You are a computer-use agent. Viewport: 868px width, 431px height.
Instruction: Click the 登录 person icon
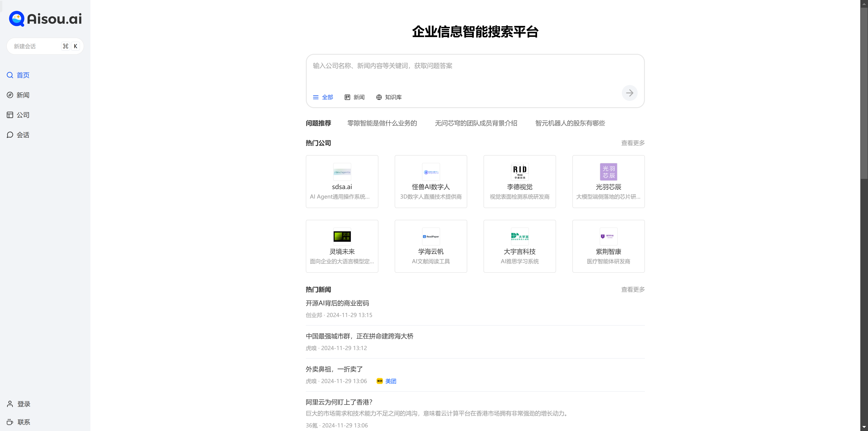pyautogui.click(x=9, y=403)
